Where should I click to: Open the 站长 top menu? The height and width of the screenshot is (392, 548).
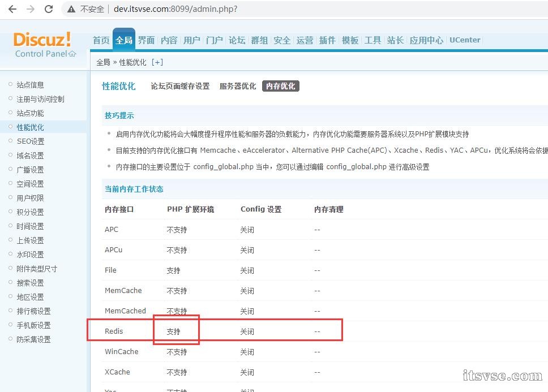[395, 40]
